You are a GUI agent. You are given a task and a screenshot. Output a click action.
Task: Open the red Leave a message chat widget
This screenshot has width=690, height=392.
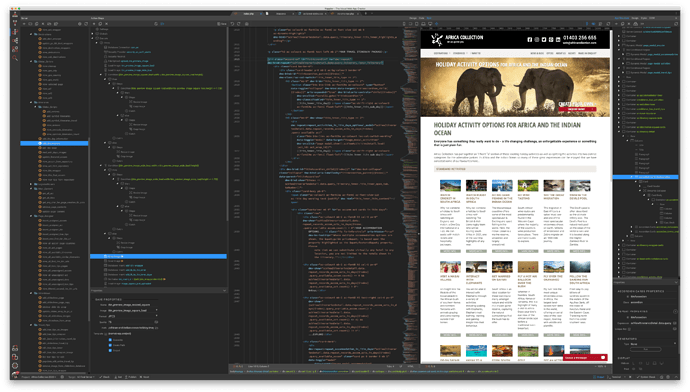tap(585, 358)
